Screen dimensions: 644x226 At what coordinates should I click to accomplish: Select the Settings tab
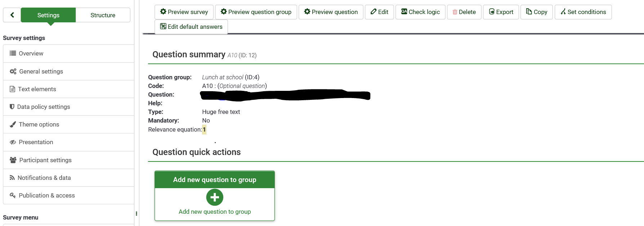(48, 15)
